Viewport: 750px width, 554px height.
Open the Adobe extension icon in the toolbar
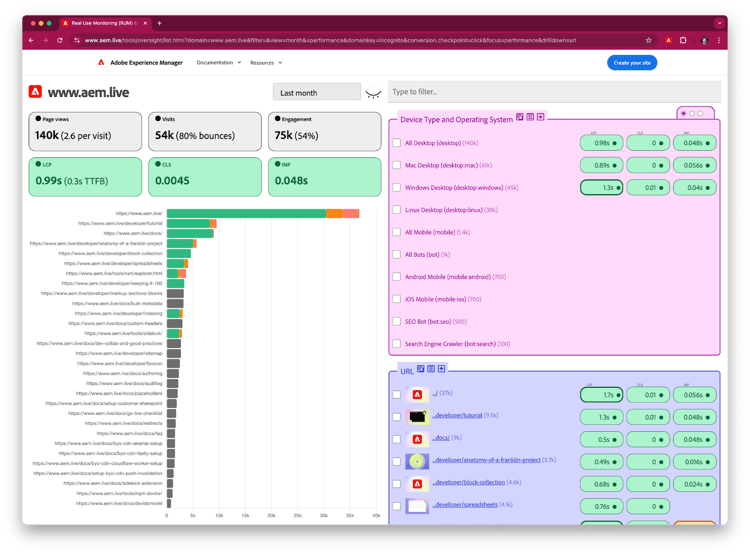[668, 40]
